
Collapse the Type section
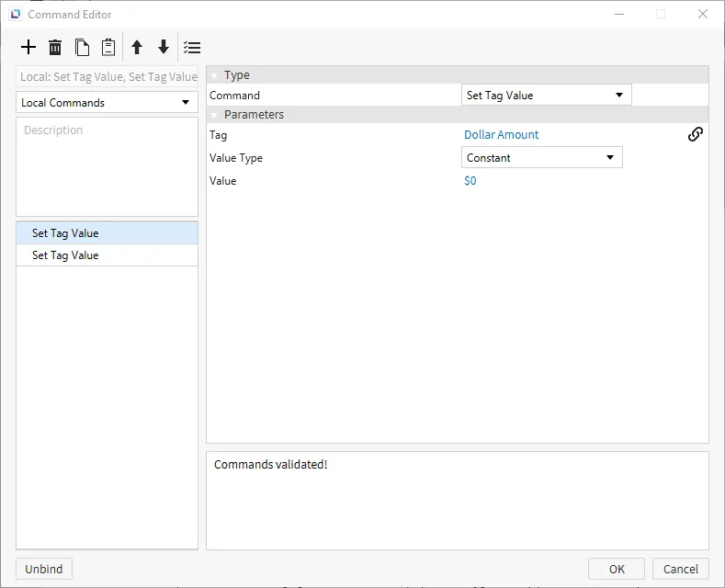(214, 75)
